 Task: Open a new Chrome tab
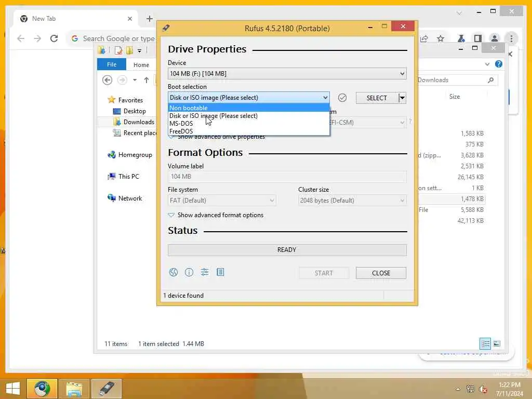tap(149, 19)
